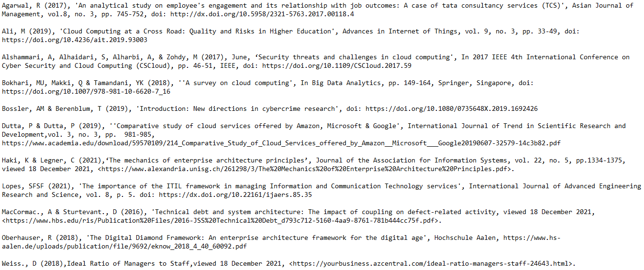Click the author name Agarwal, R
Viewport: 644px width, 270px height.
tap(19, 5)
